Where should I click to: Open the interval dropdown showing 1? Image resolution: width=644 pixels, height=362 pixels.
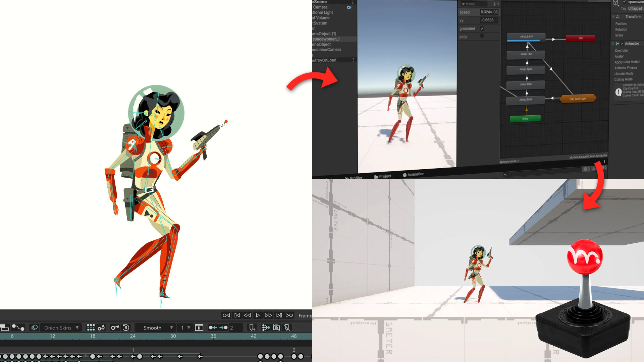click(185, 328)
